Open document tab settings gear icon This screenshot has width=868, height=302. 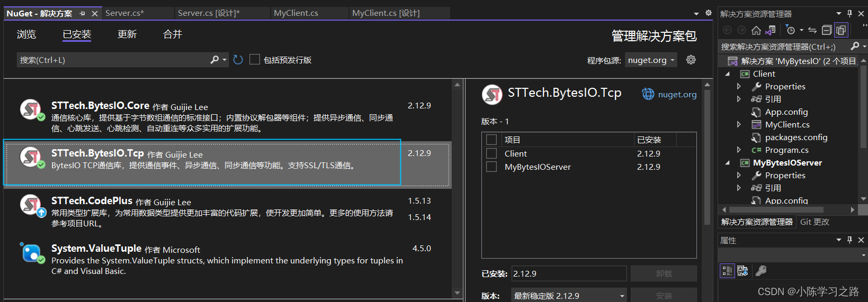[x=709, y=13]
